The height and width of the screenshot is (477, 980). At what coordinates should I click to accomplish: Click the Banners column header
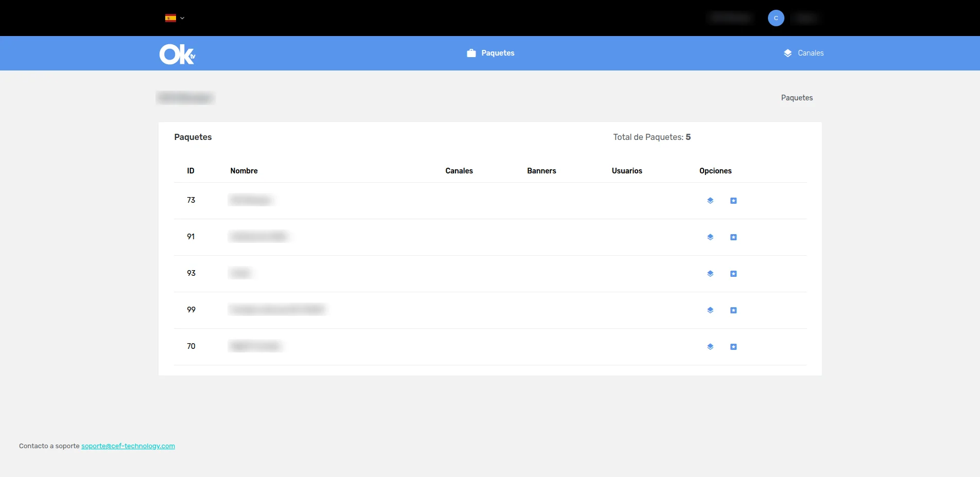[541, 171]
